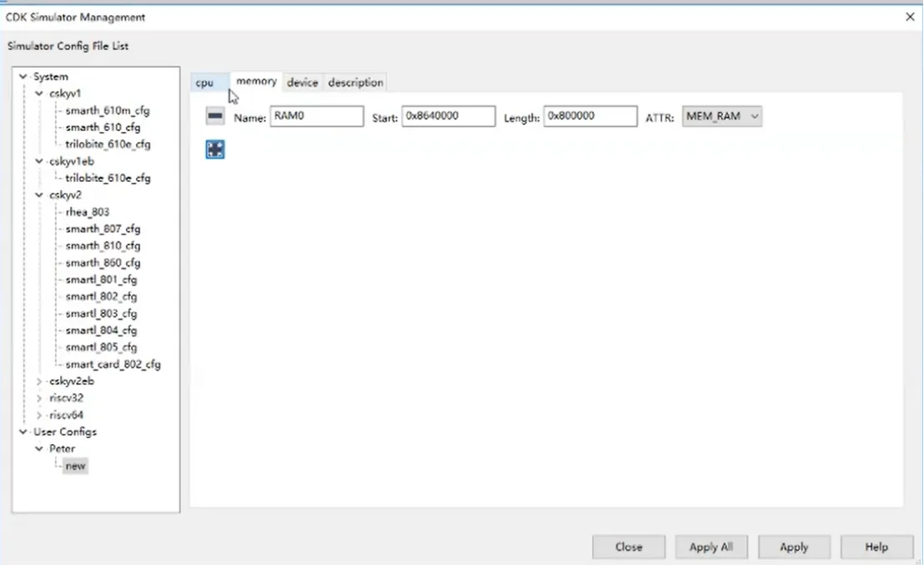The height and width of the screenshot is (565, 924).
Task: Open the device tab
Action: (x=303, y=83)
